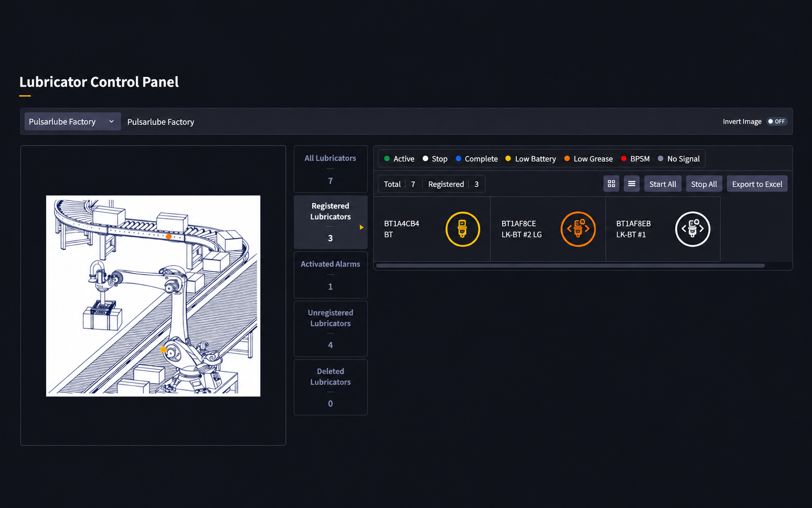Click the factory robot arm image
812x508 pixels.
(x=153, y=296)
